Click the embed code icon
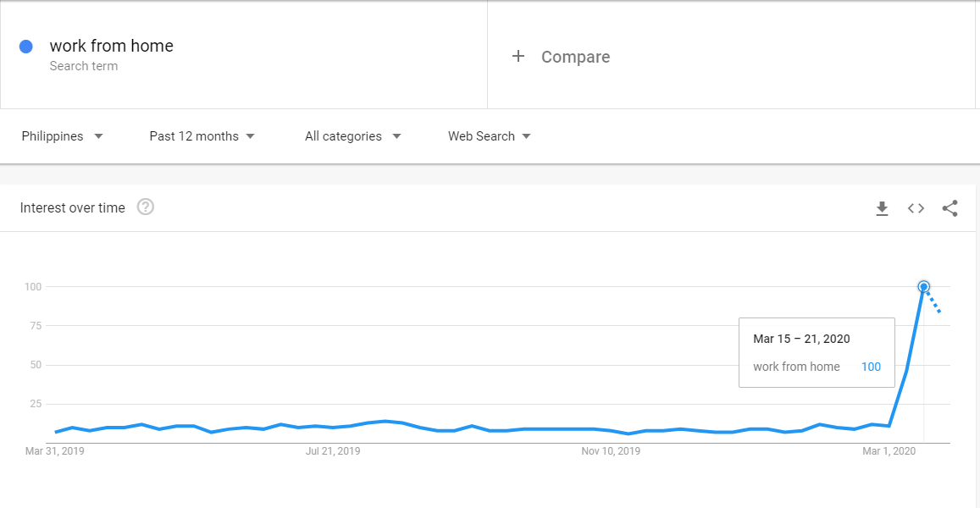980x508 pixels. 916,208
